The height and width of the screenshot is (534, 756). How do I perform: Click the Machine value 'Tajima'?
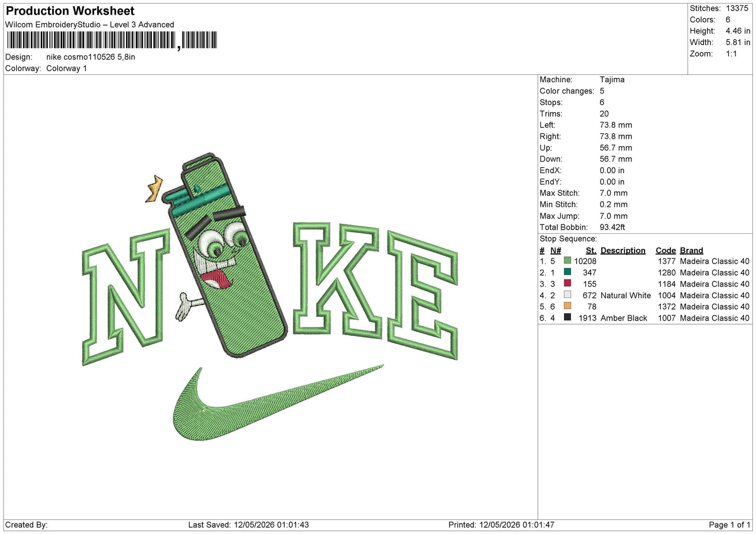point(612,79)
